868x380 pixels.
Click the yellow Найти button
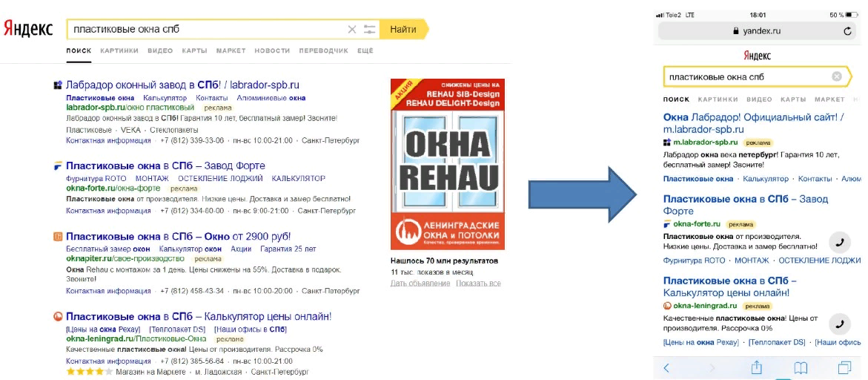[403, 30]
